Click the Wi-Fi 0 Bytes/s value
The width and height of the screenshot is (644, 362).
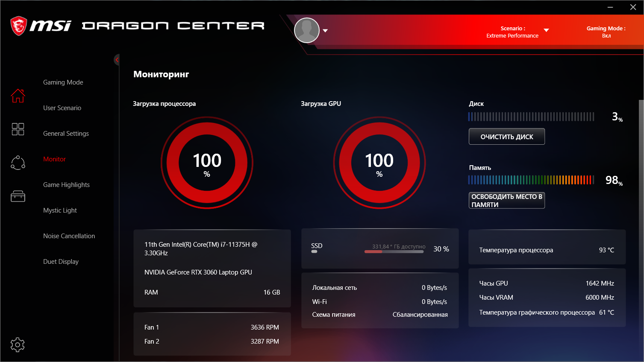[435, 302]
